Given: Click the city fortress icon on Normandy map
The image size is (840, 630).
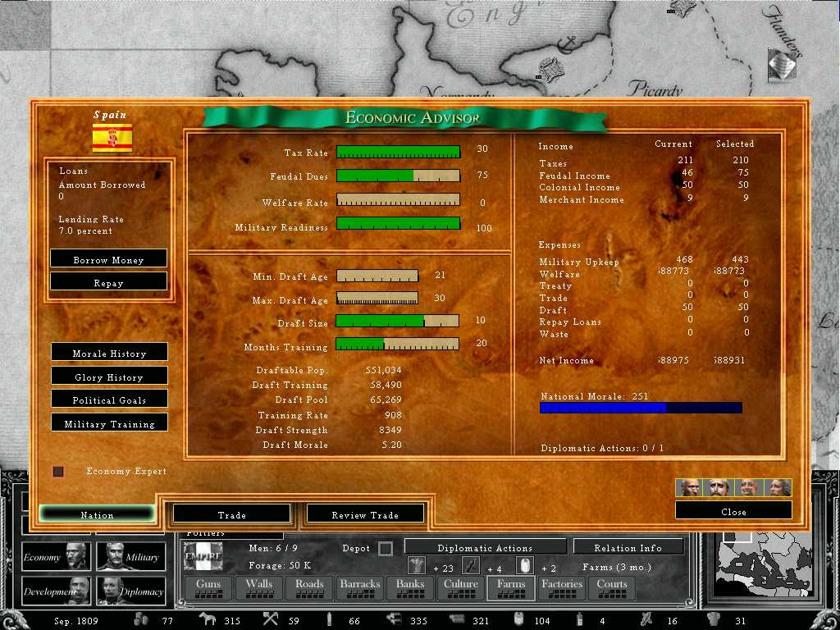Looking at the screenshot, I should (550, 69).
